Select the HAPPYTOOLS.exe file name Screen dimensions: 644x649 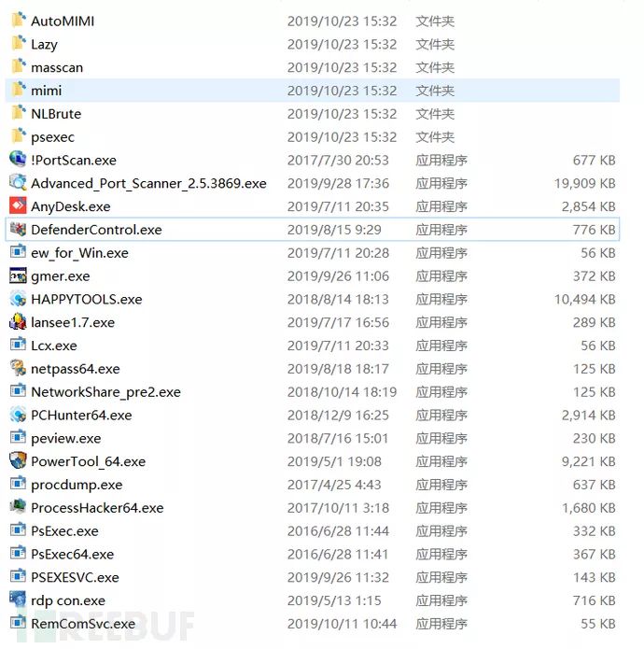pyautogui.click(x=87, y=299)
